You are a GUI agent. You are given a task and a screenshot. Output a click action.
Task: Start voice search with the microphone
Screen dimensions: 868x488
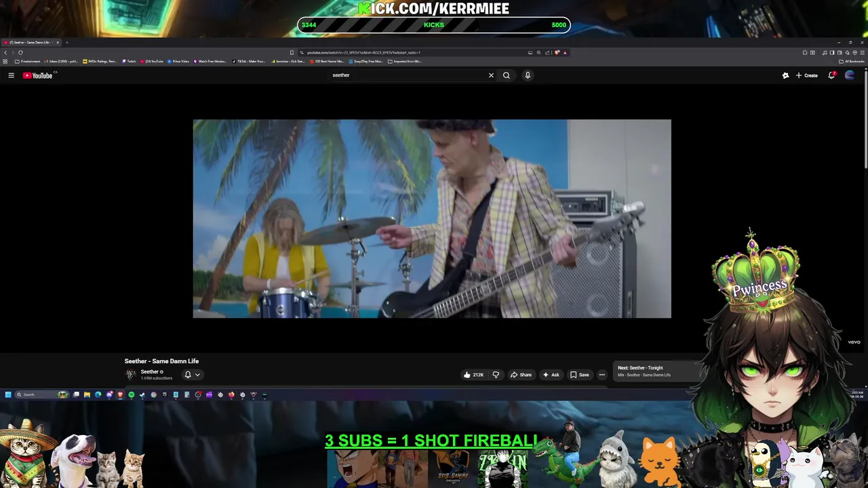(528, 75)
